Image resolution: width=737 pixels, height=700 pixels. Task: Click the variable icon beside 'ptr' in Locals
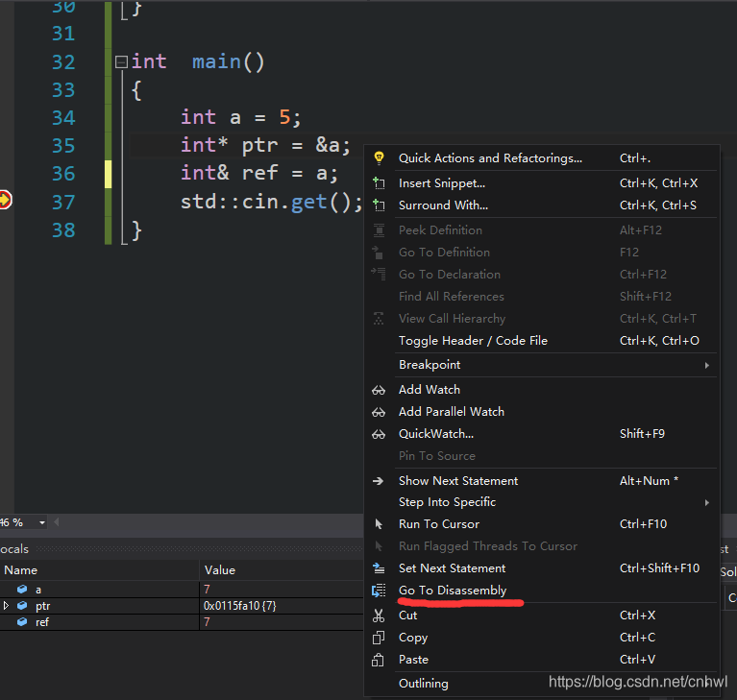coord(22,606)
